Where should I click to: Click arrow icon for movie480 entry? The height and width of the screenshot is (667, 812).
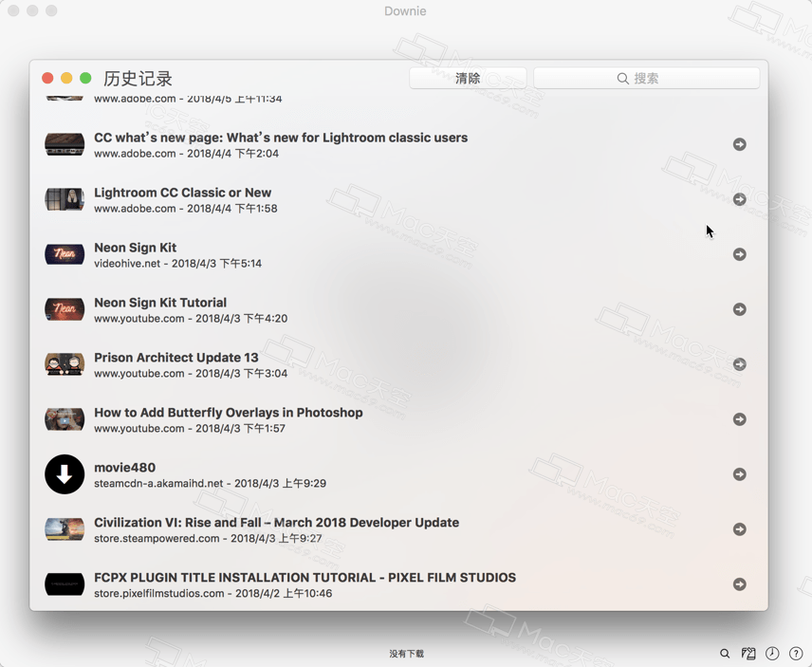click(x=740, y=474)
